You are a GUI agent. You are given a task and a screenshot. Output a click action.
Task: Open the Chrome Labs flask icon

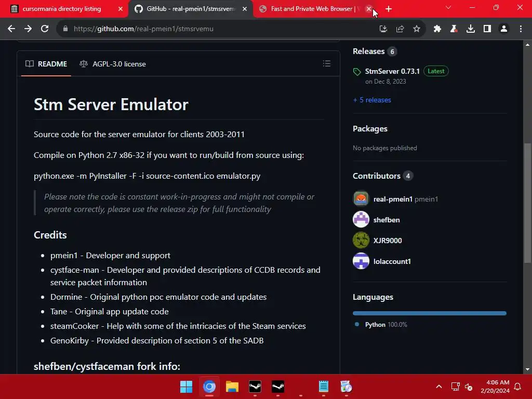tap(454, 29)
